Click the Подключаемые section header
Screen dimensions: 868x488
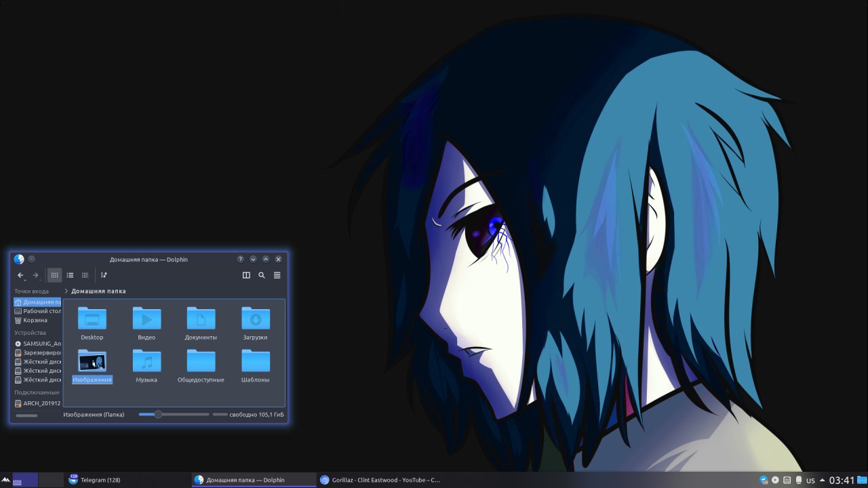(x=37, y=392)
